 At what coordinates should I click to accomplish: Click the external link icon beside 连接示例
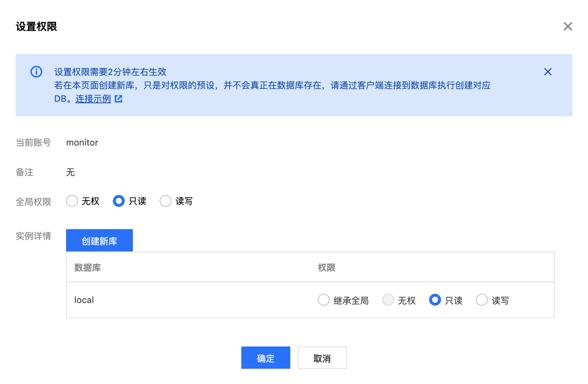point(118,99)
